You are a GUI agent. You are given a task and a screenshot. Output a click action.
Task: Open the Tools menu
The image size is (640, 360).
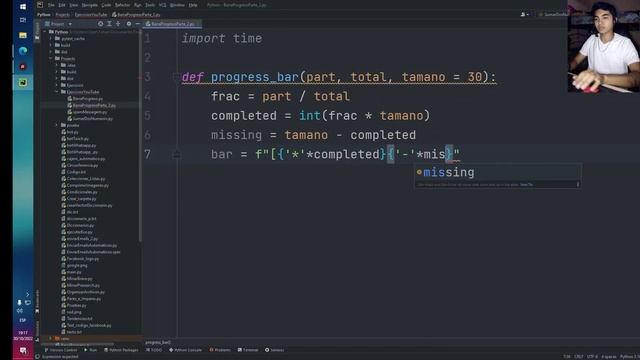(150, 5)
